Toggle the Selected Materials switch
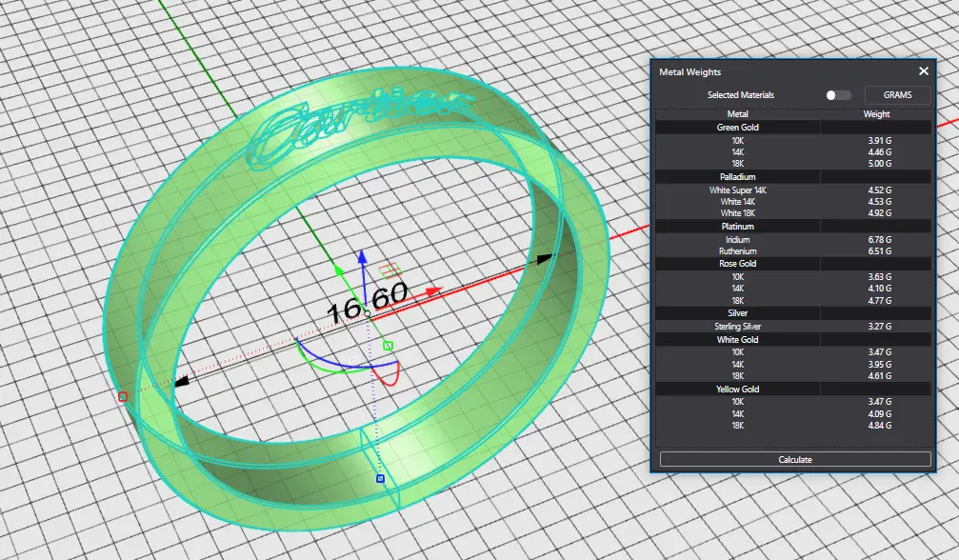Viewport: 959px width, 560px height. click(x=838, y=95)
